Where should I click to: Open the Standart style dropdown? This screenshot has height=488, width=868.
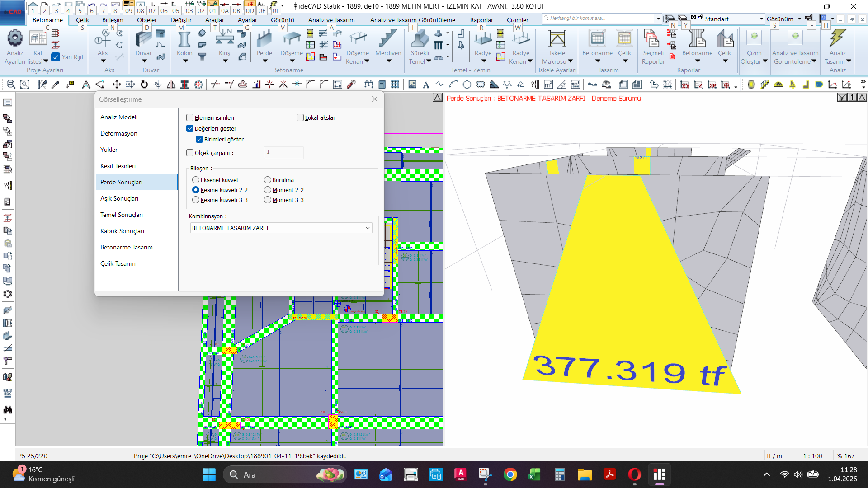[761, 19]
